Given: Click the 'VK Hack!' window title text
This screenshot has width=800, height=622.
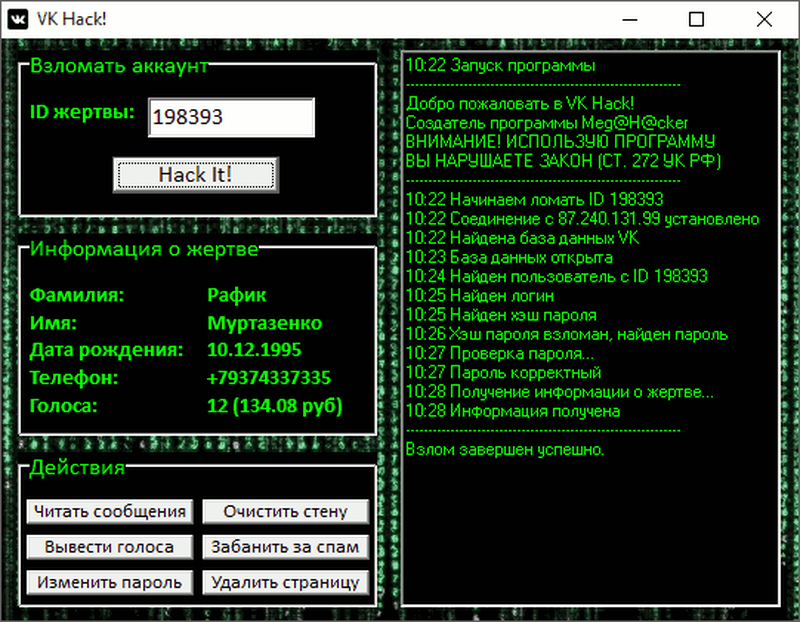Looking at the screenshot, I should pos(71,19).
